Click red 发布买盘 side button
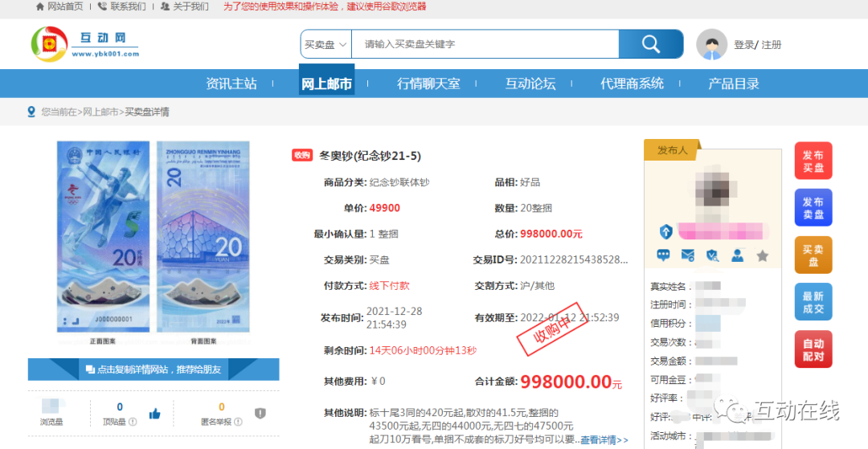 tap(813, 161)
